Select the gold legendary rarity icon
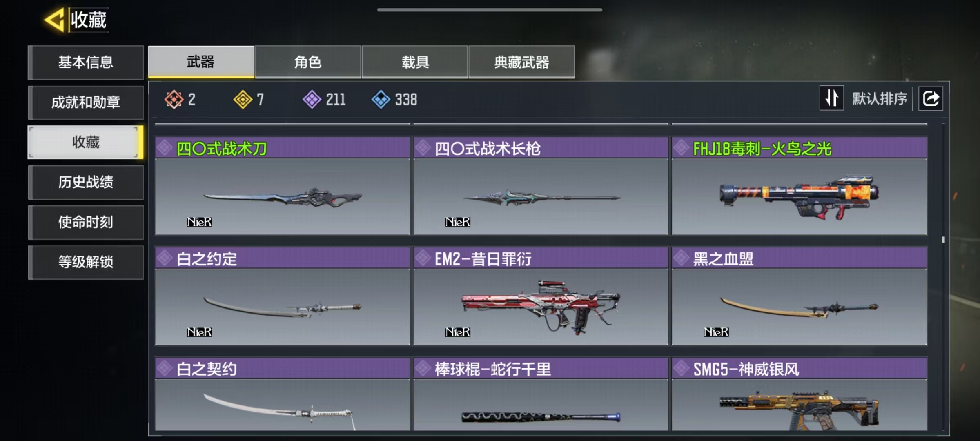980x441 pixels. pyautogui.click(x=243, y=99)
